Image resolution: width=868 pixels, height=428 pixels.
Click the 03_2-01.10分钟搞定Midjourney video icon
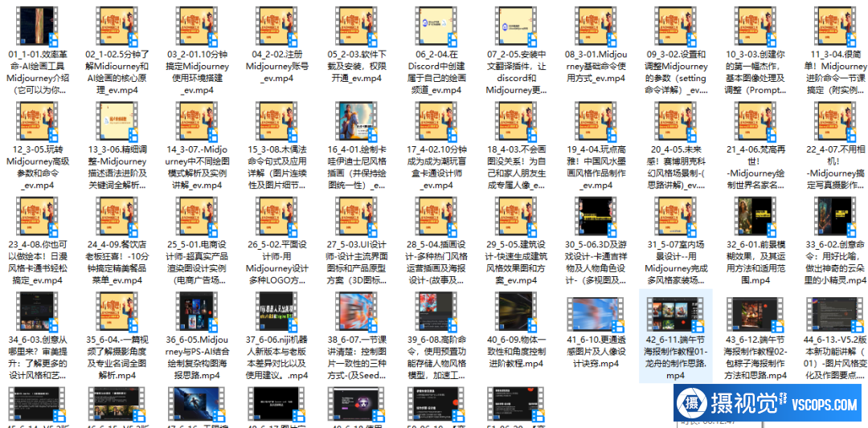pyautogui.click(x=197, y=25)
